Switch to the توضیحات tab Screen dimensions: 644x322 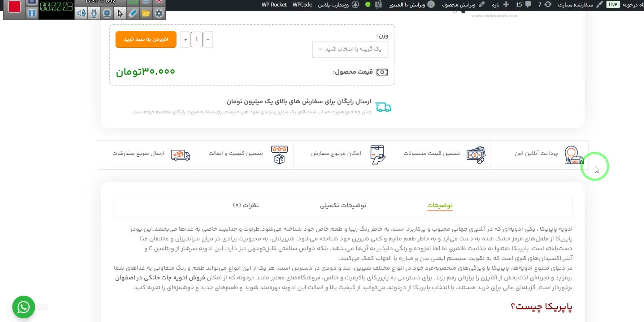(x=440, y=205)
